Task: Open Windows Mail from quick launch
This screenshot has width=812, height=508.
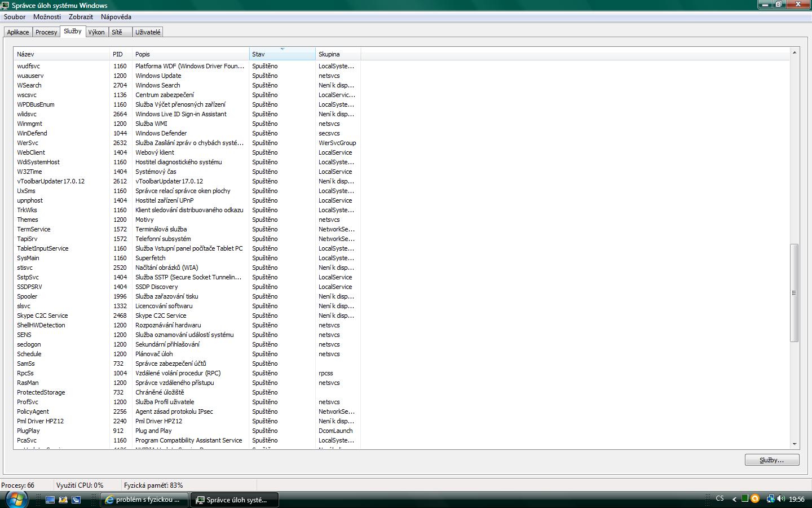Action: click(x=63, y=500)
